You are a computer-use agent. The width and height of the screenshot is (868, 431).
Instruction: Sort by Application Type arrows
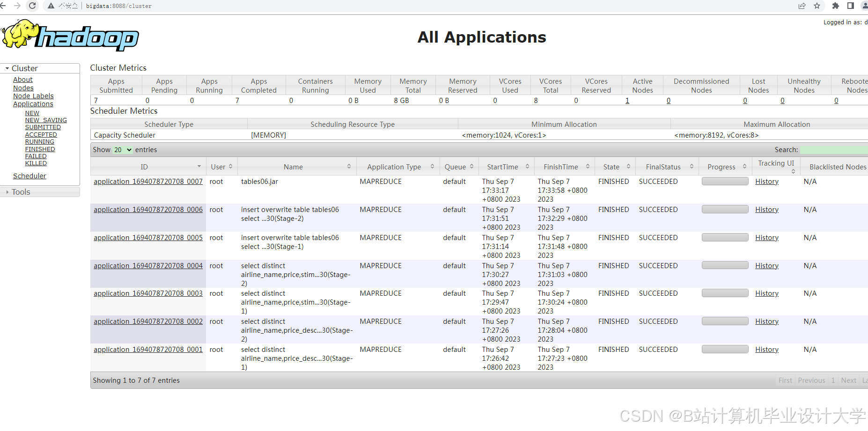[432, 167]
